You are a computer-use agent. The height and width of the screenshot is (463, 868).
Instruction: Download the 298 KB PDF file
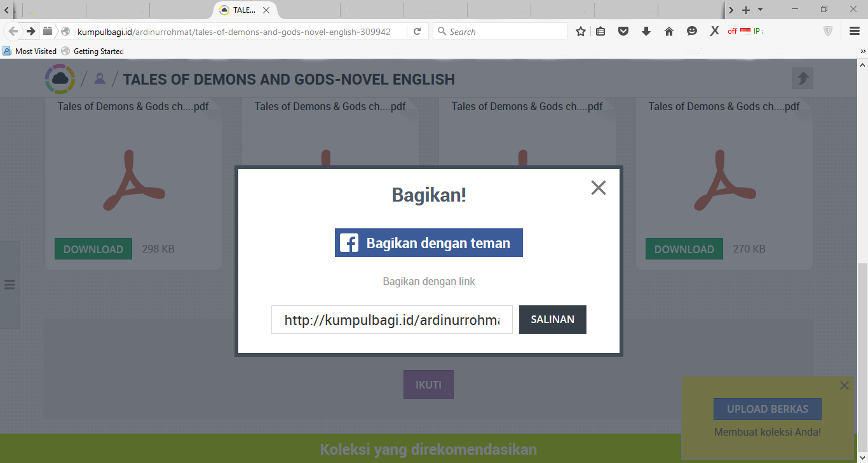(x=93, y=249)
